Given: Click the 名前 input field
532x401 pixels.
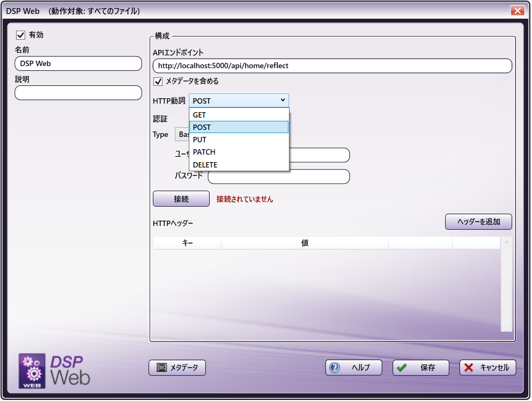Looking at the screenshot, I should (x=78, y=64).
